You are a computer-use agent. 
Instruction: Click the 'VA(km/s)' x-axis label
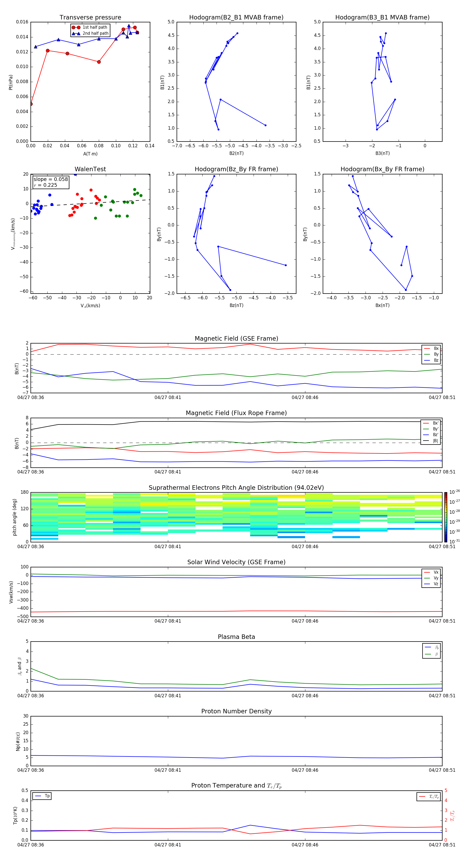90,306
